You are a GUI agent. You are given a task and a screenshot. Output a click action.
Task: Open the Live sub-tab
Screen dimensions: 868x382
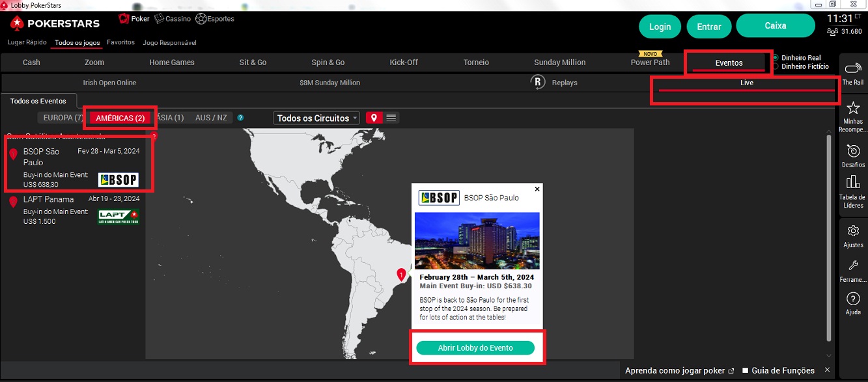(x=746, y=83)
